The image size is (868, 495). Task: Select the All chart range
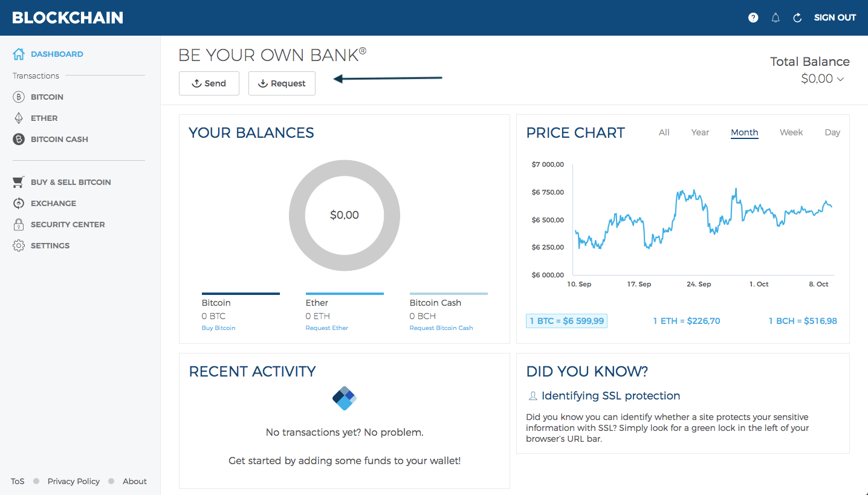[664, 132]
